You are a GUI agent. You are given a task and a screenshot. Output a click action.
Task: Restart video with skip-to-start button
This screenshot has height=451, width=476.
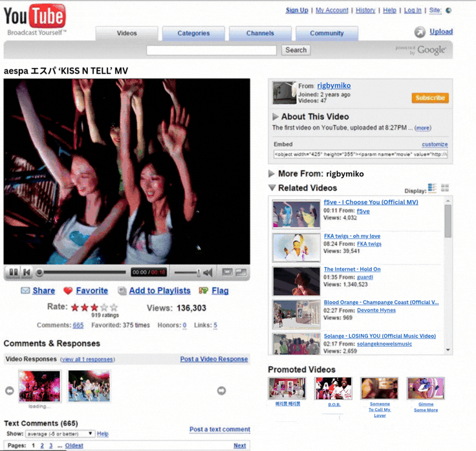(x=27, y=272)
